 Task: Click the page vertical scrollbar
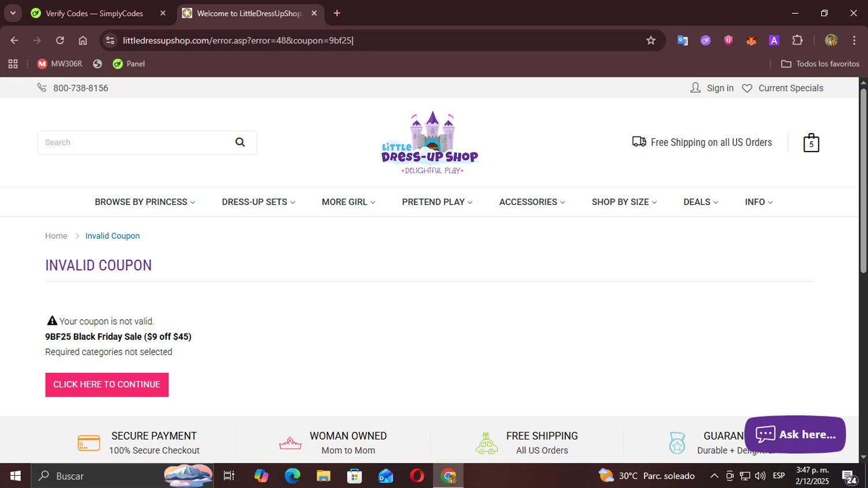point(863,179)
